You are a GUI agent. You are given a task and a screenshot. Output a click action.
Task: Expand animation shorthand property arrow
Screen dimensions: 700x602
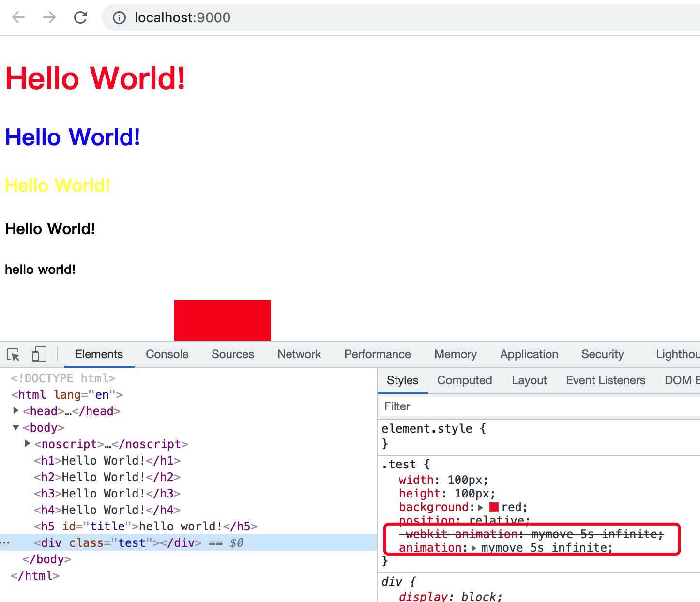click(473, 548)
